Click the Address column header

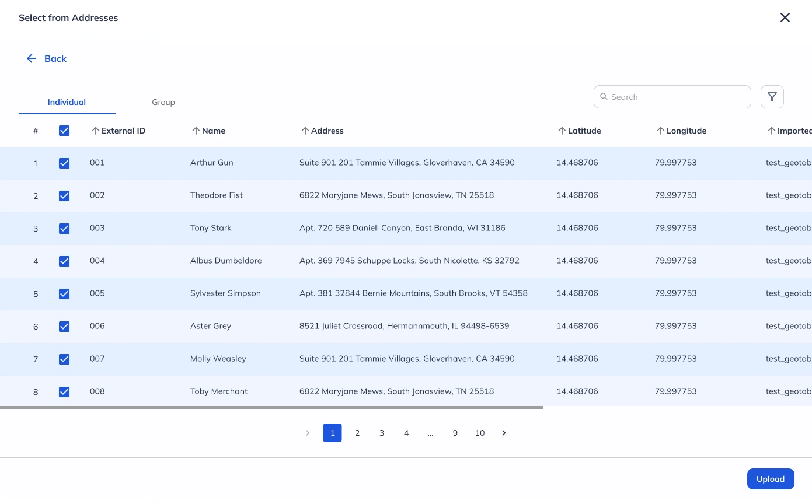(327, 131)
